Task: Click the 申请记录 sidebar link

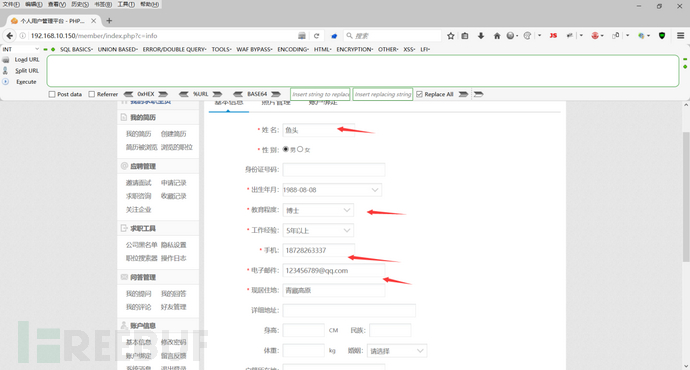Action: [173, 183]
